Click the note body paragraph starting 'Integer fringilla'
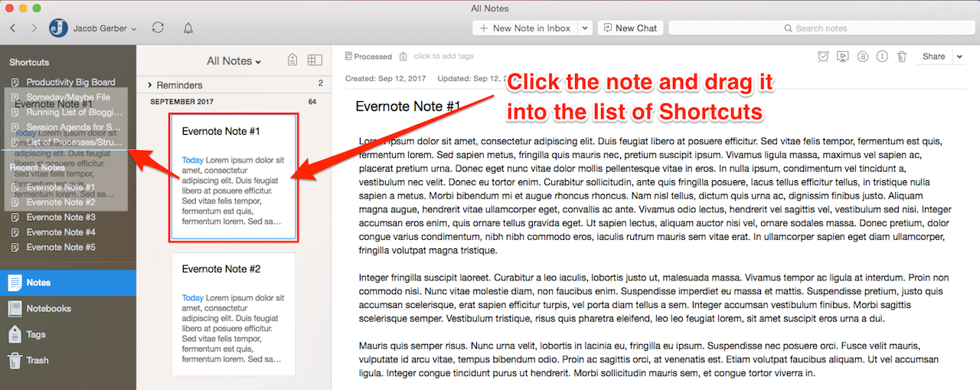The image size is (980, 390). 654,298
